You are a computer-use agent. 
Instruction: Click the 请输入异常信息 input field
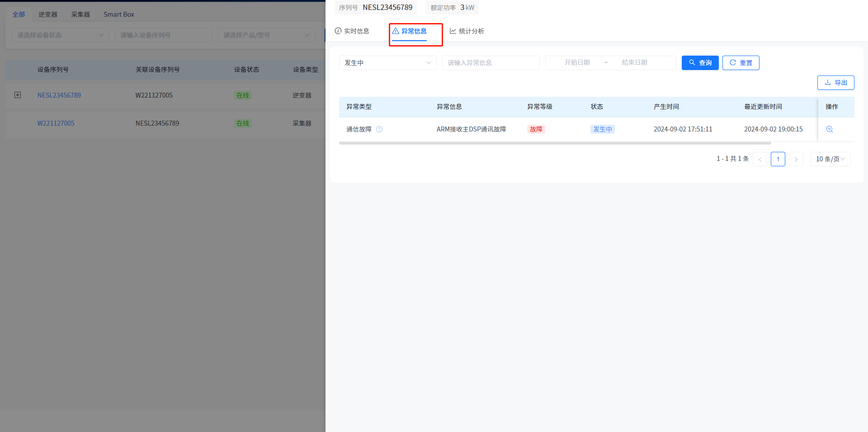point(491,63)
